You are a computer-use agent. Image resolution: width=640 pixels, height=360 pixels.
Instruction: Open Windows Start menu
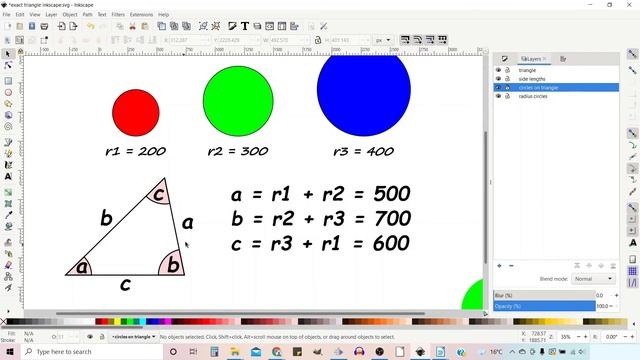(x=9, y=351)
